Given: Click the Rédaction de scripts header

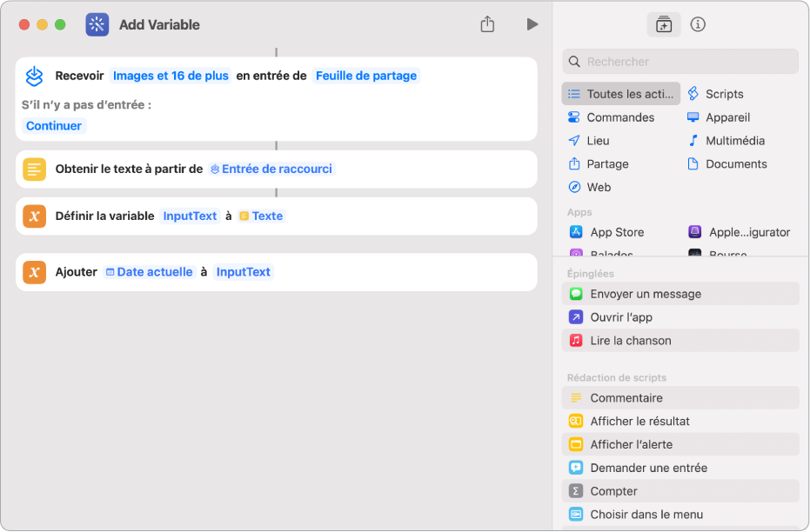Looking at the screenshot, I should coord(617,378).
